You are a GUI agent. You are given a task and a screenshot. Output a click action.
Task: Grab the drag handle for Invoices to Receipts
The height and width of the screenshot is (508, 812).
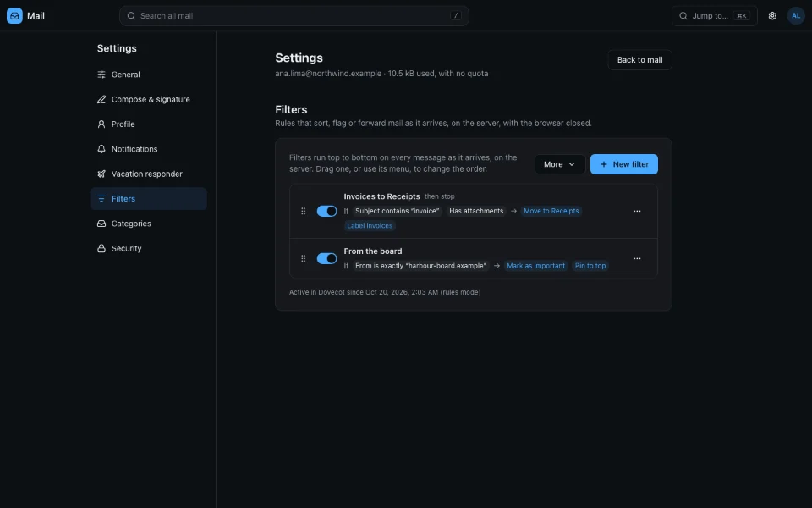tap(304, 211)
